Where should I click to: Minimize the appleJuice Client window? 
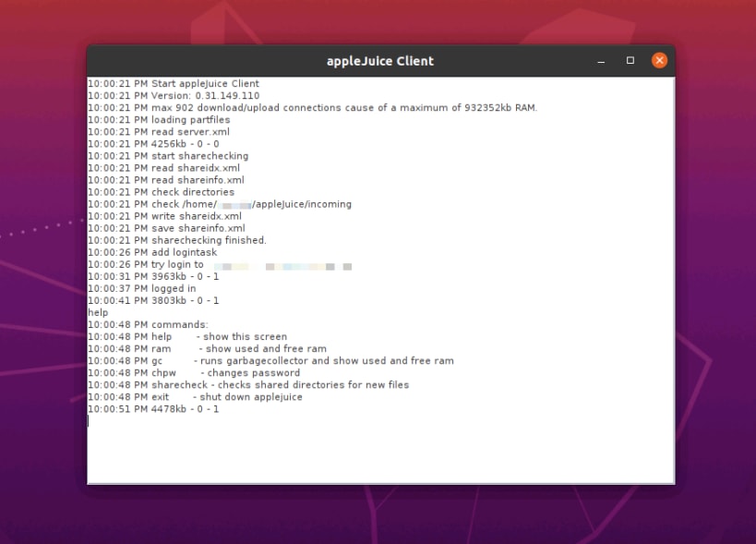[601, 61]
